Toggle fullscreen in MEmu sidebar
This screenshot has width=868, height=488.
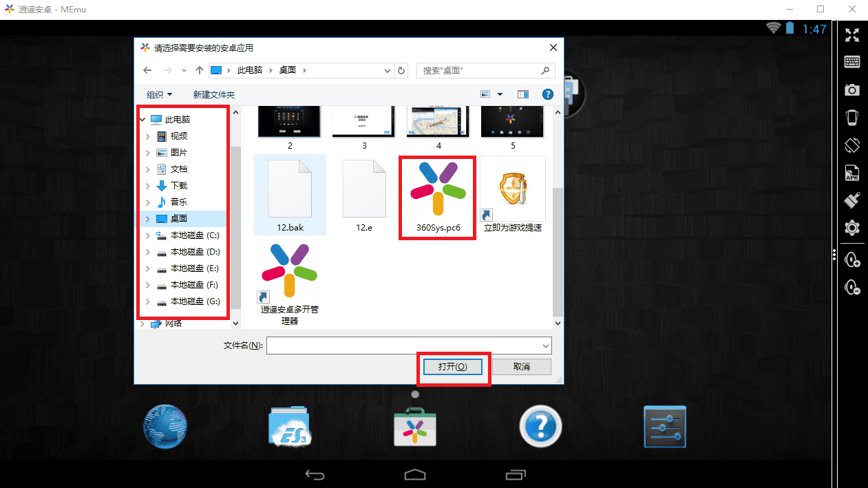click(852, 35)
